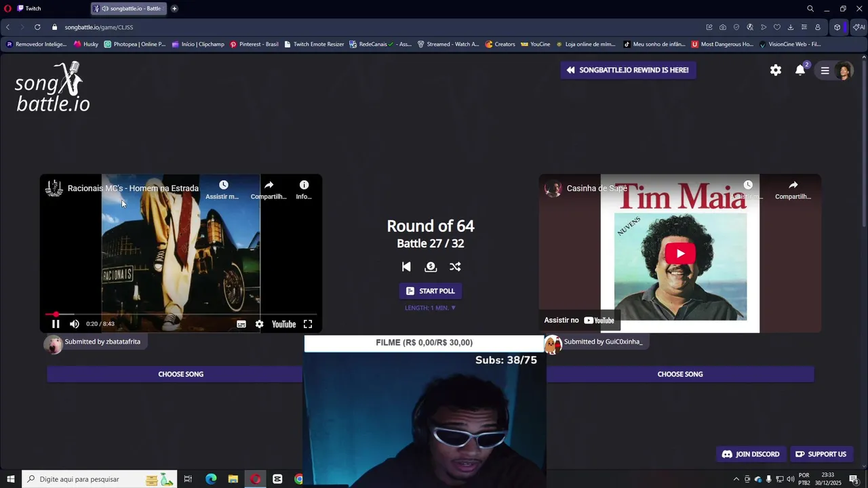Seek in the left video progress bar
Viewport: 868px width, 488px height.
point(180,314)
